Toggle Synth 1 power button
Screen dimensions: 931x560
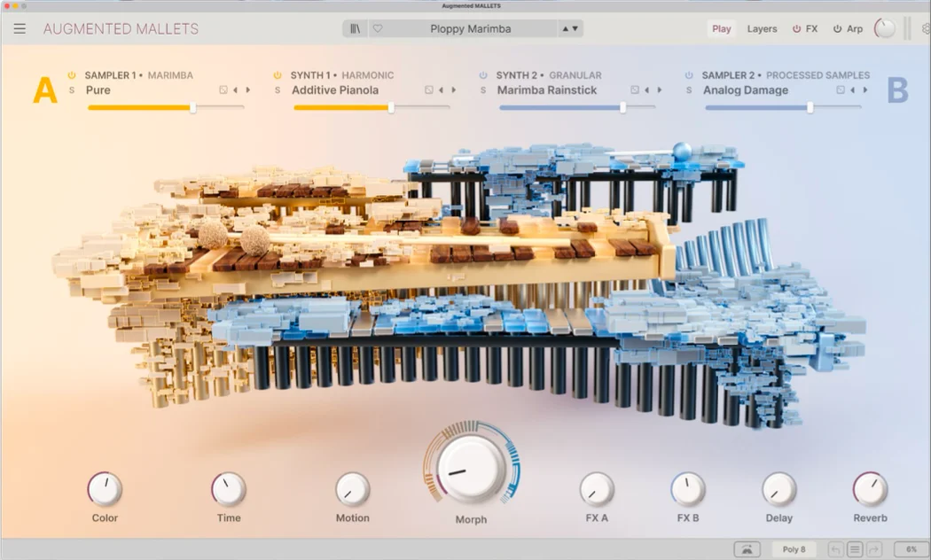[278, 75]
